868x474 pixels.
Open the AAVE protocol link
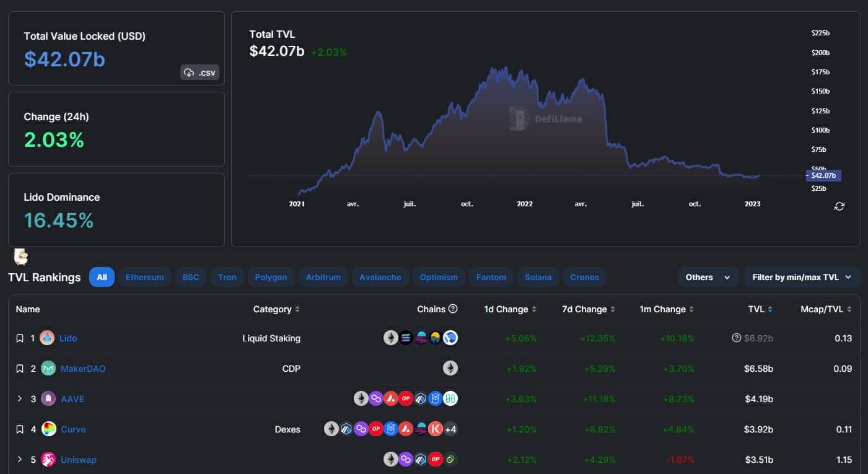72,399
